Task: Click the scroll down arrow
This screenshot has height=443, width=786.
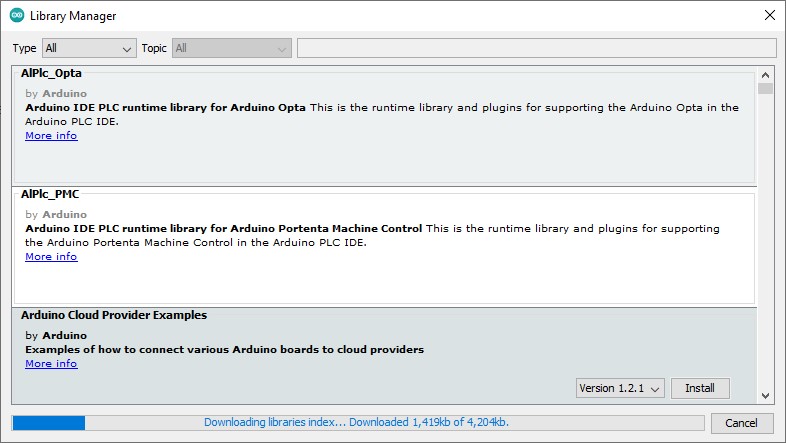Action: (765, 395)
